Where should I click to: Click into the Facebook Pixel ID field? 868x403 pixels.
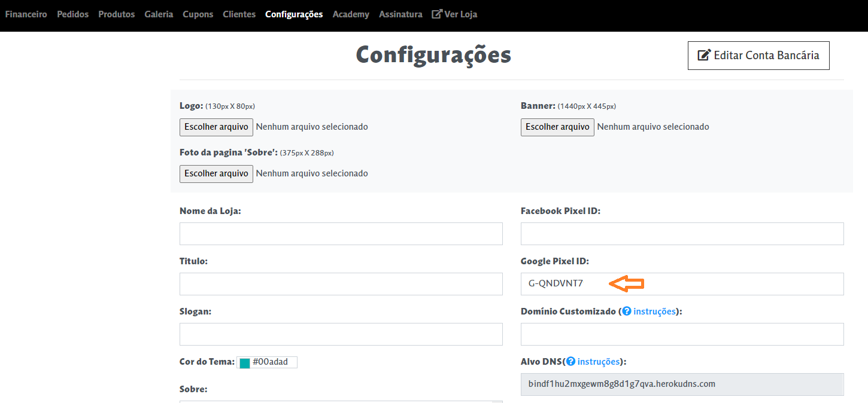click(682, 234)
